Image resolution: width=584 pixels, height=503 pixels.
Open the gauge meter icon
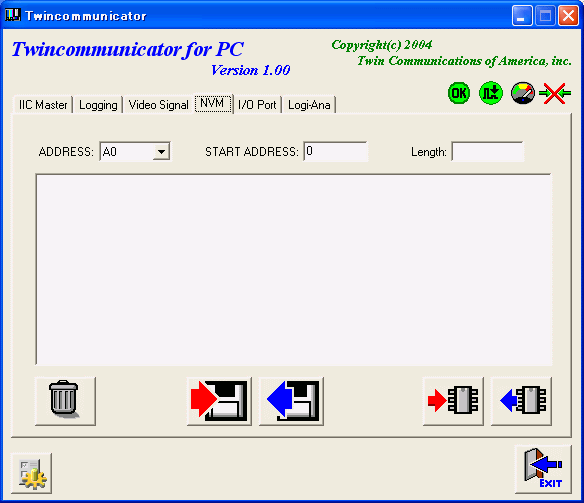click(x=523, y=93)
